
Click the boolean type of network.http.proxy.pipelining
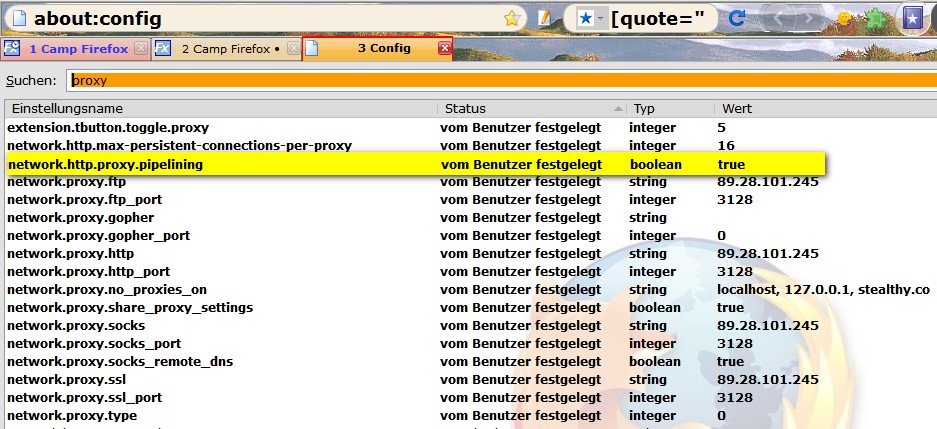656,164
